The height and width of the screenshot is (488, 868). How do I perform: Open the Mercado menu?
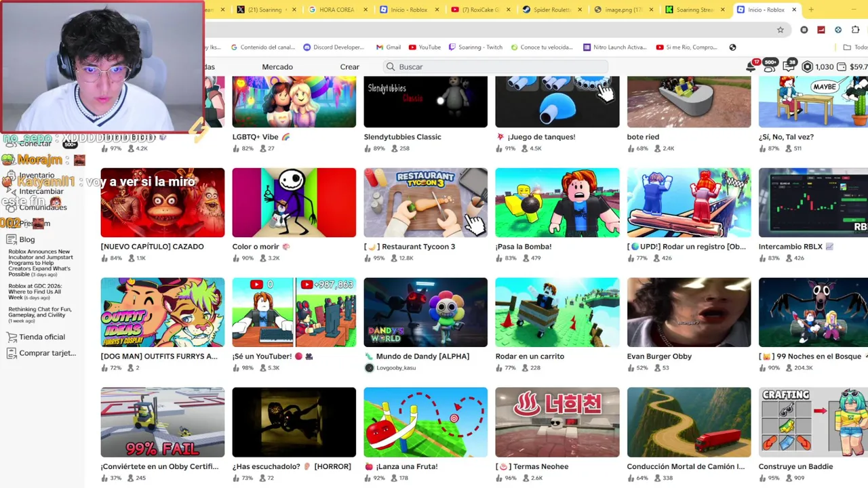point(277,67)
